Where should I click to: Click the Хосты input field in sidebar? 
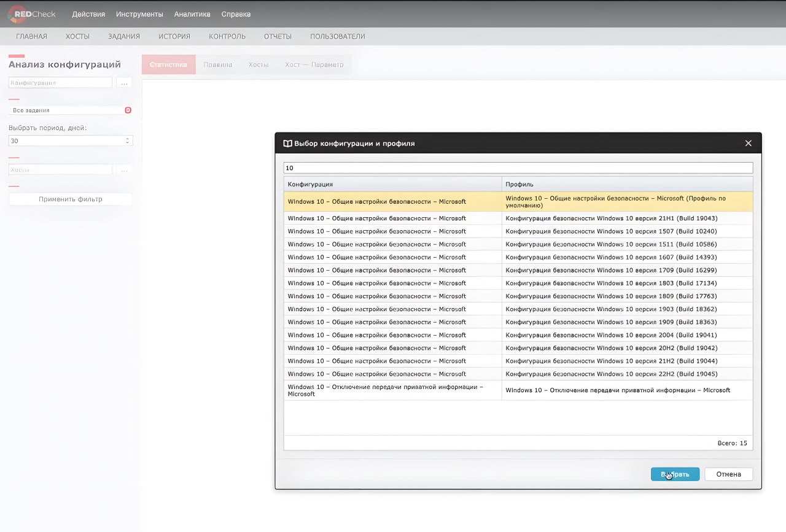tap(60, 169)
